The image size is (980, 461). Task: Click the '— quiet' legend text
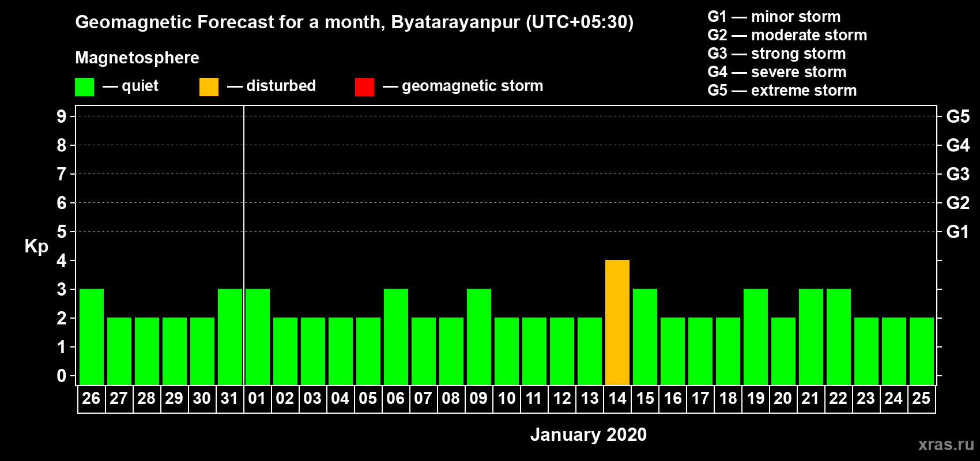coord(130,86)
